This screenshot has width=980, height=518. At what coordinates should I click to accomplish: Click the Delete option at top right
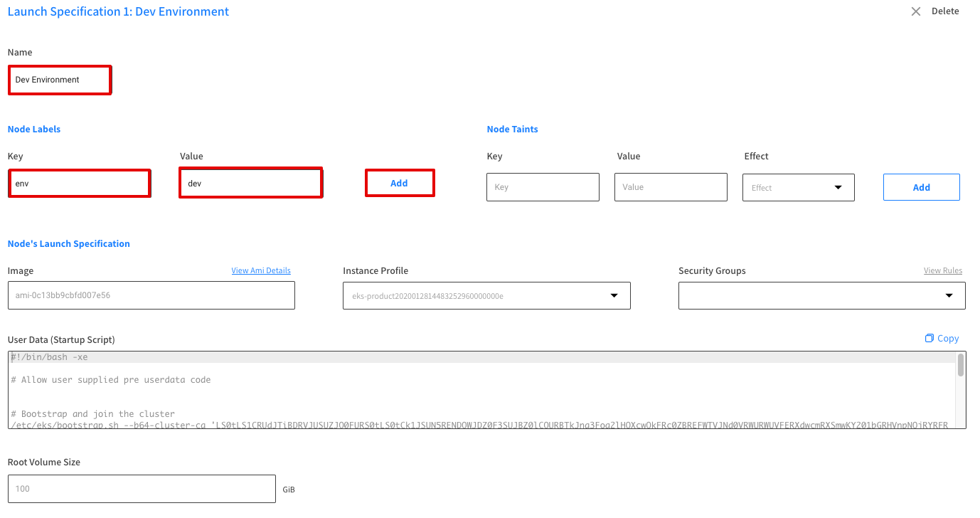[x=945, y=11]
